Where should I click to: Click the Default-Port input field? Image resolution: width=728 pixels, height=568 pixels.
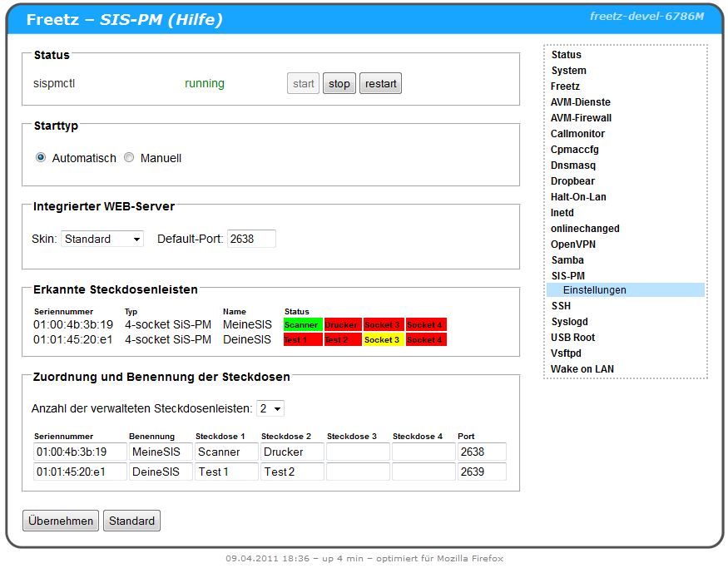[250, 239]
